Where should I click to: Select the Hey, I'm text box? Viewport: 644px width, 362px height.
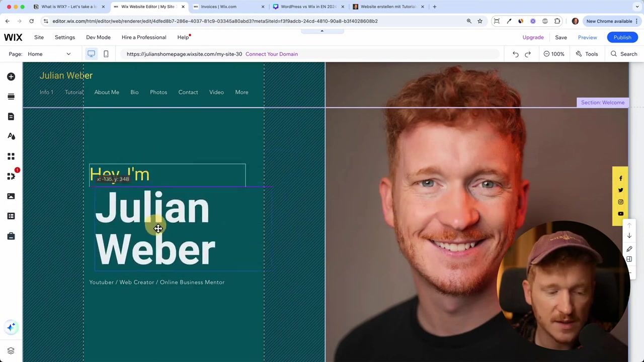click(x=168, y=175)
